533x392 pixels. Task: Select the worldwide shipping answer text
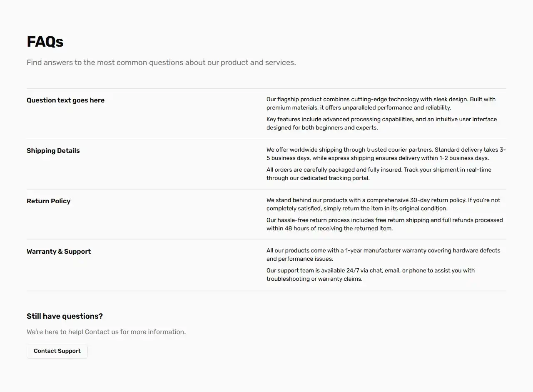[386, 154]
